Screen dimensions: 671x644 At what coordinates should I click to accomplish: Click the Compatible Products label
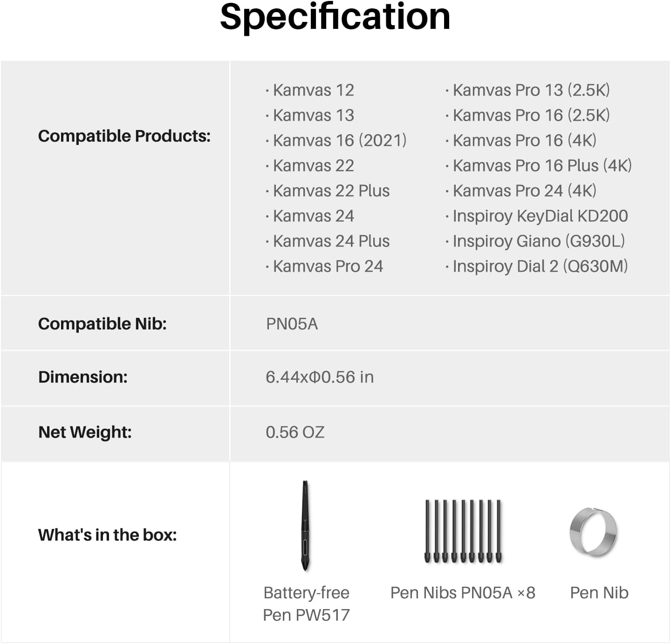[124, 136]
